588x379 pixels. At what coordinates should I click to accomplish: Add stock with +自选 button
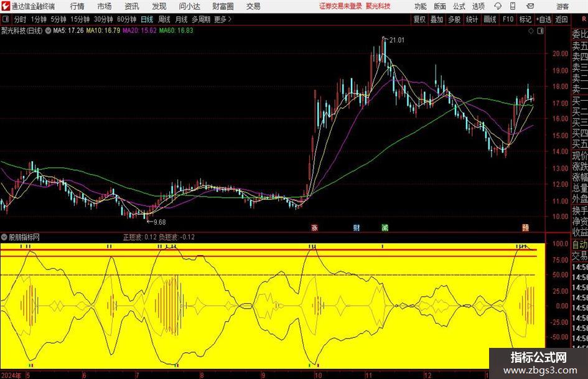click(544, 19)
